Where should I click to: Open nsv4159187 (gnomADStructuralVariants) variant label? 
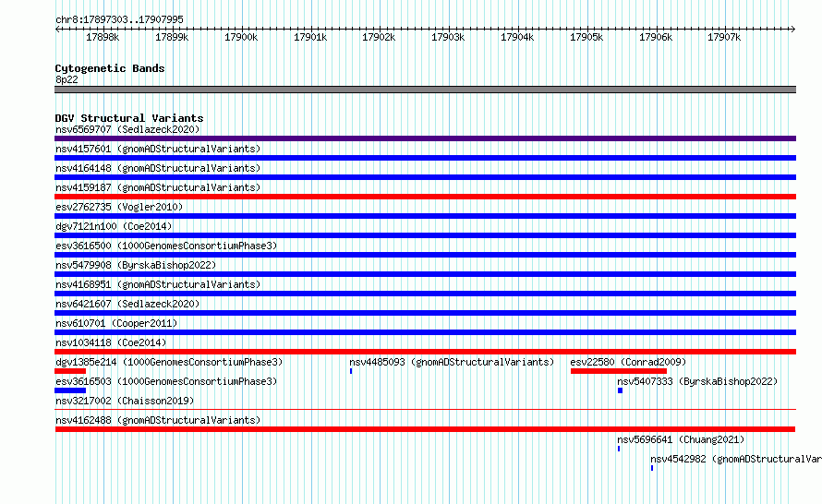(x=158, y=187)
